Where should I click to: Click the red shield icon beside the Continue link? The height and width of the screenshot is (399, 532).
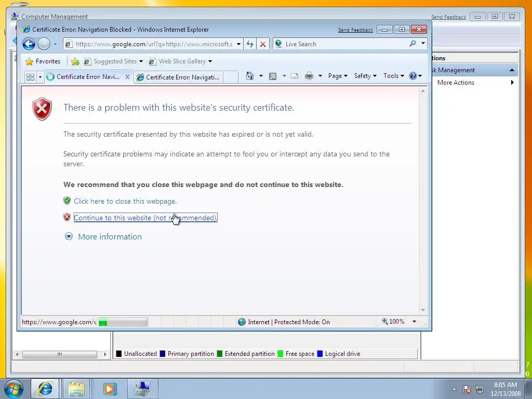point(67,217)
